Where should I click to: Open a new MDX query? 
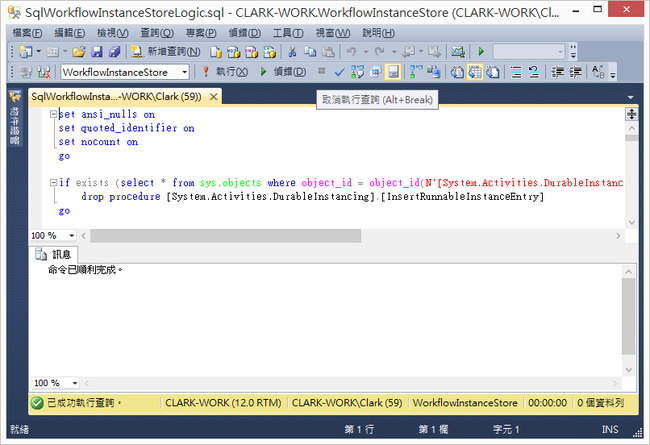(x=234, y=52)
